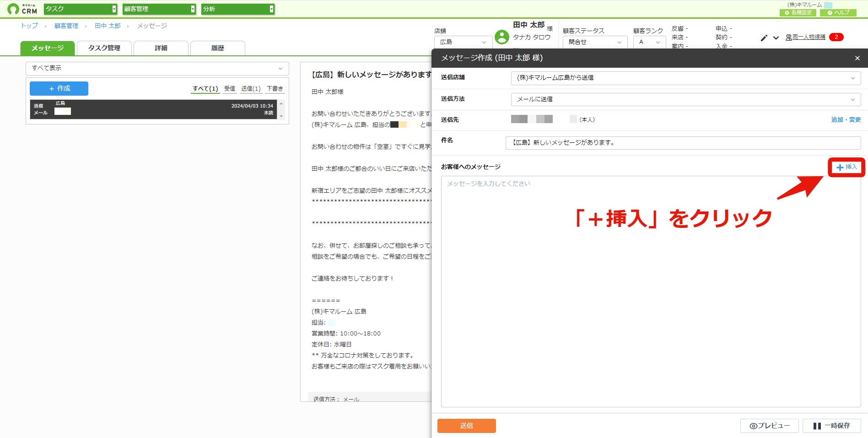Screen dimensions: 868x438
Task: Click the プレビュー preview button
Action: click(x=770, y=426)
